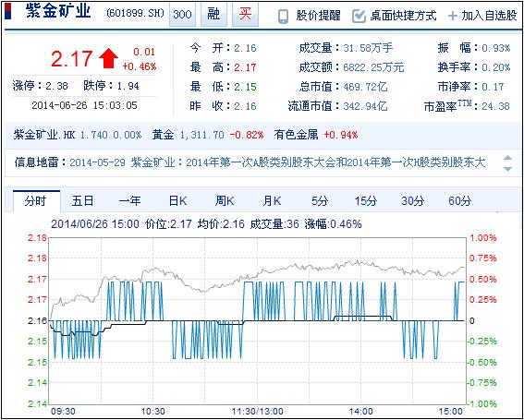
Task: Click the 14:00 time axis label
Action: pos(360,411)
